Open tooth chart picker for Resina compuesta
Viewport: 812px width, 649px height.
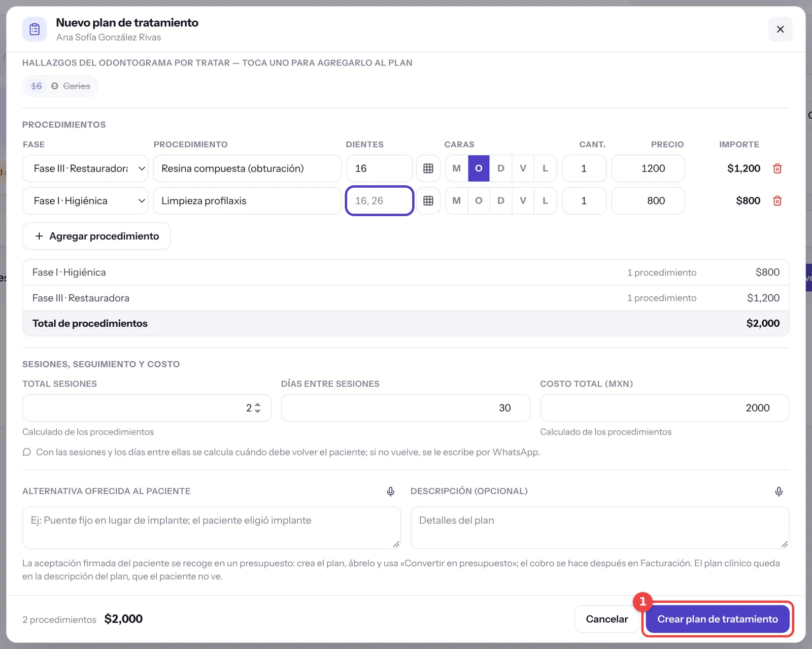428,168
